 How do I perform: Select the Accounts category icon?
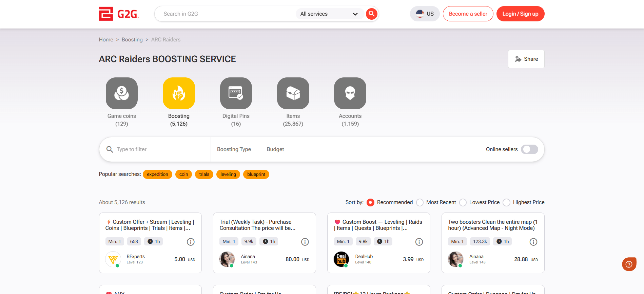[350, 93]
